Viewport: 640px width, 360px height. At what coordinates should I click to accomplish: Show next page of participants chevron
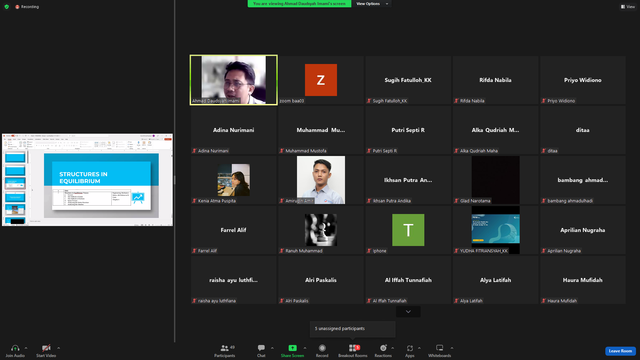point(408,312)
